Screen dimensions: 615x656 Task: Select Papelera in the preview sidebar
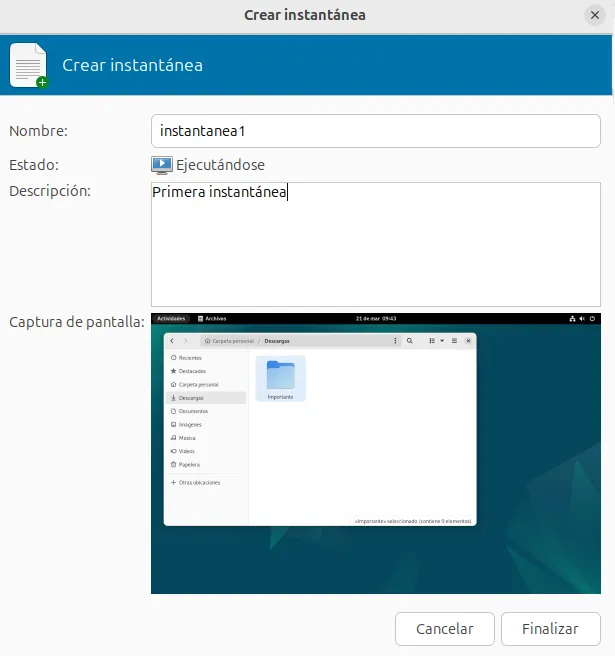(188, 465)
